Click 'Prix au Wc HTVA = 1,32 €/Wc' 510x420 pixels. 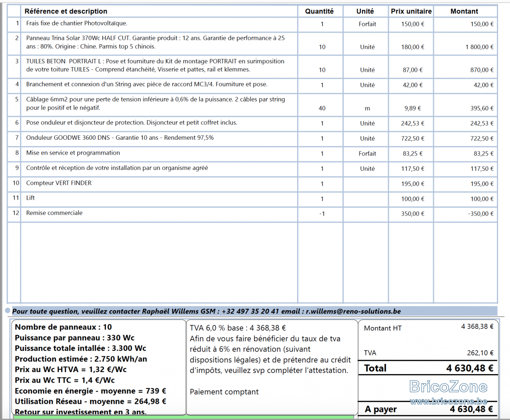coord(71,369)
